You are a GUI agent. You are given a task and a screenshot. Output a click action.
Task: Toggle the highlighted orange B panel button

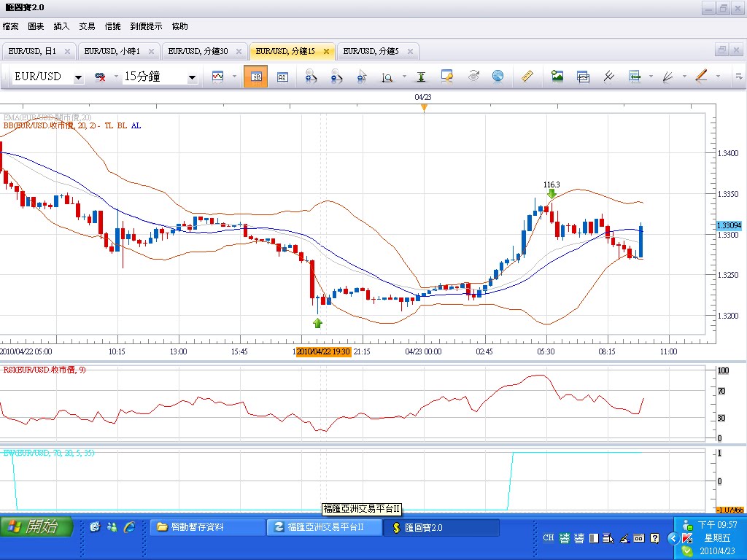click(256, 76)
